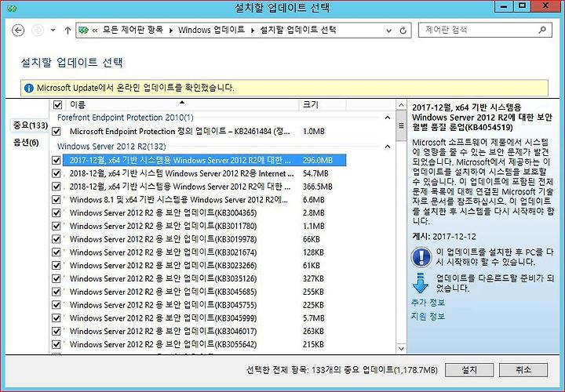Click the restart warning exclamation icon

tap(421, 256)
